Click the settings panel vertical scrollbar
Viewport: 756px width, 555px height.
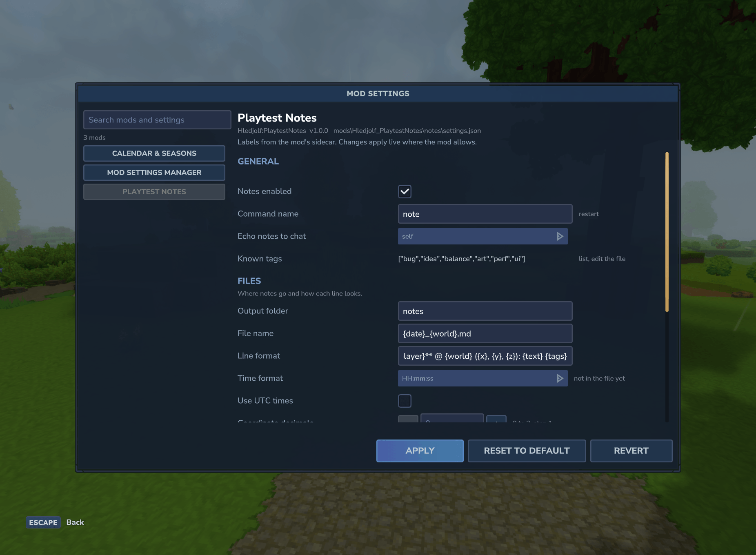click(x=667, y=232)
